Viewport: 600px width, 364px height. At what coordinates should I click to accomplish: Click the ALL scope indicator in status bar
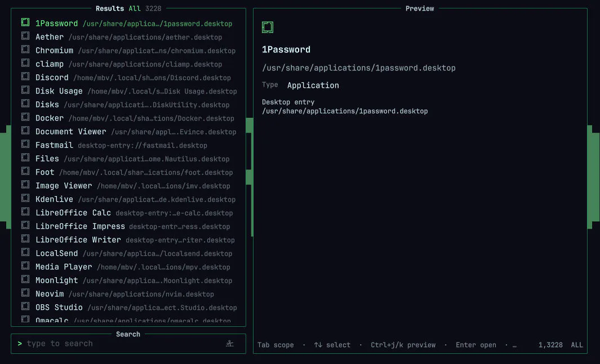(x=577, y=345)
